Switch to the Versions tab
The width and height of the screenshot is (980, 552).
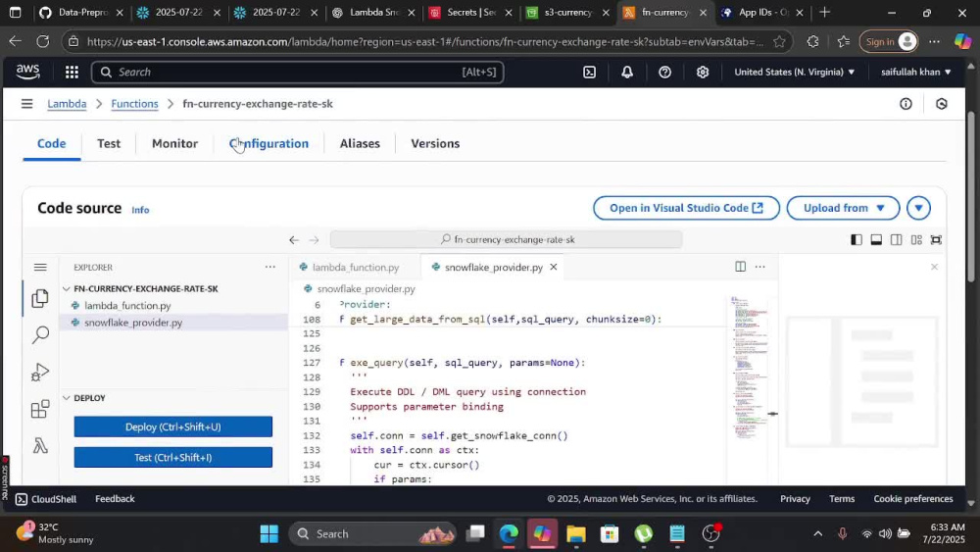[x=435, y=144]
